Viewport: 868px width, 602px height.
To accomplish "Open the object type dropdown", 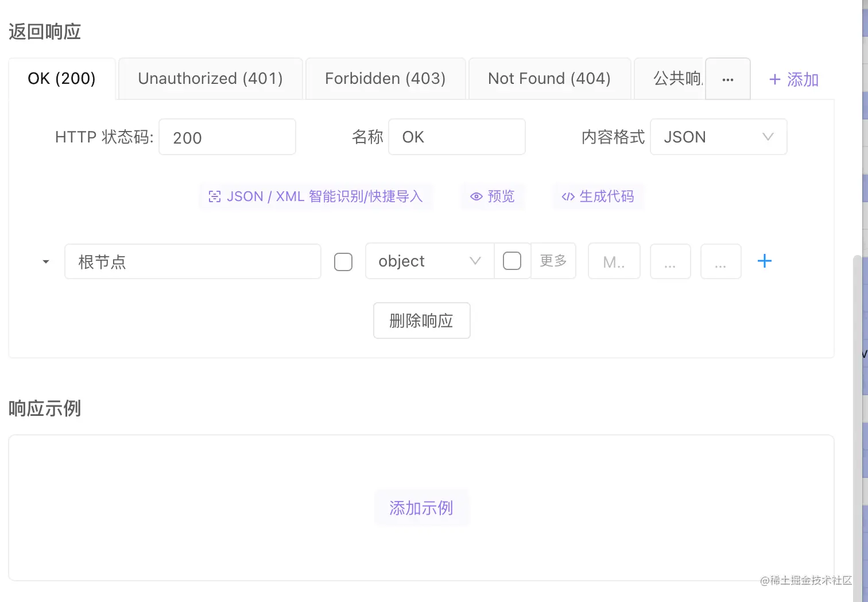I will click(429, 261).
